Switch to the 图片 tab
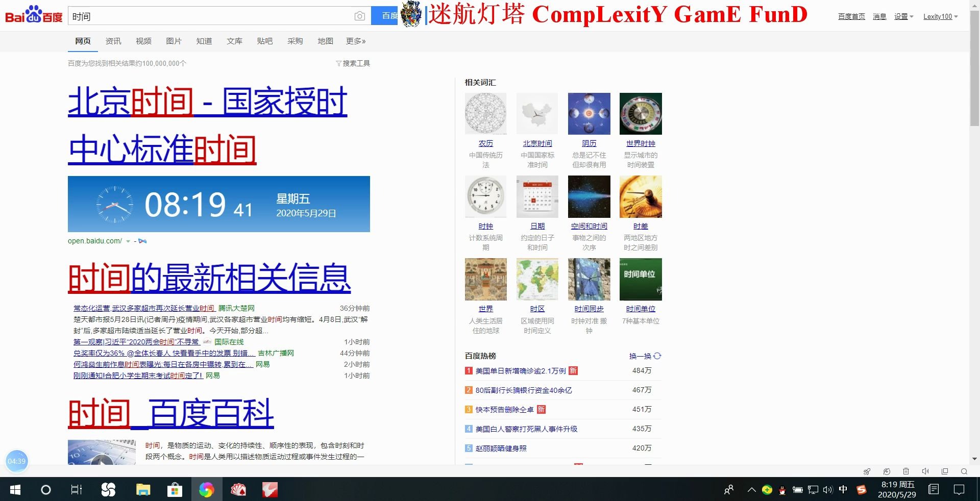The width and height of the screenshot is (980, 501). (174, 41)
